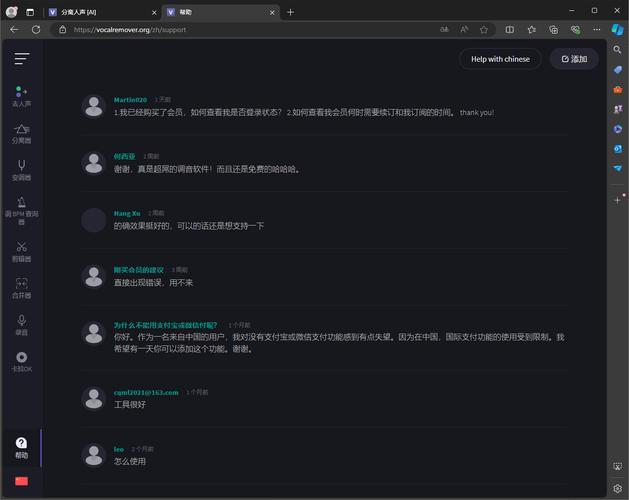The width and height of the screenshot is (629, 500).
Task: Open browser essentials heart icon
Action: (575, 30)
